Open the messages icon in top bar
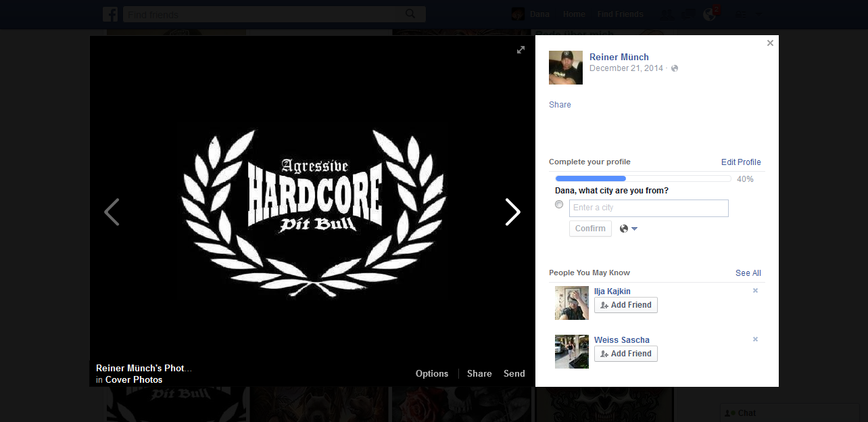This screenshot has height=422, width=868. click(689, 14)
